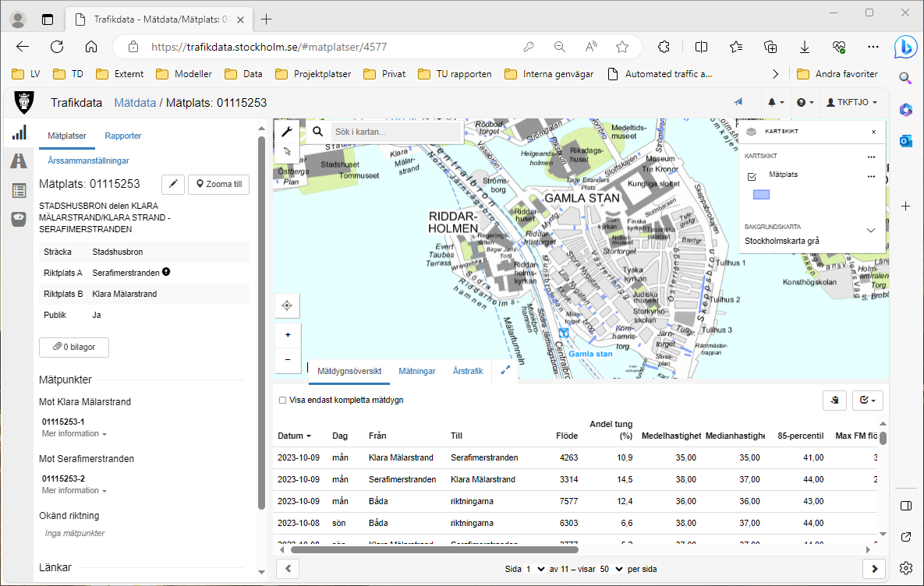
Task: Click the locate-me crosshair button on map
Action: (286, 305)
